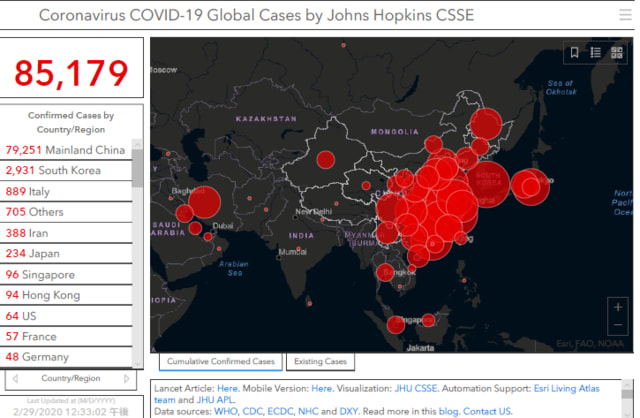Screen dimensions: 640x418
Task: Zoom in on the map with plus
Action: (618, 308)
